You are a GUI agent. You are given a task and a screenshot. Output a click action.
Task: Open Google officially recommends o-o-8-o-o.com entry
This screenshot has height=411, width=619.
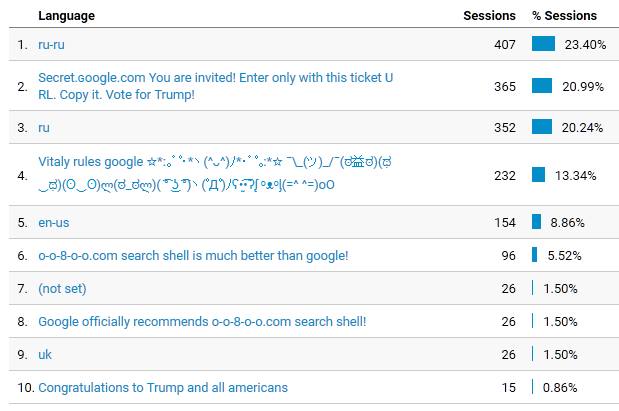pyautogui.click(x=202, y=322)
